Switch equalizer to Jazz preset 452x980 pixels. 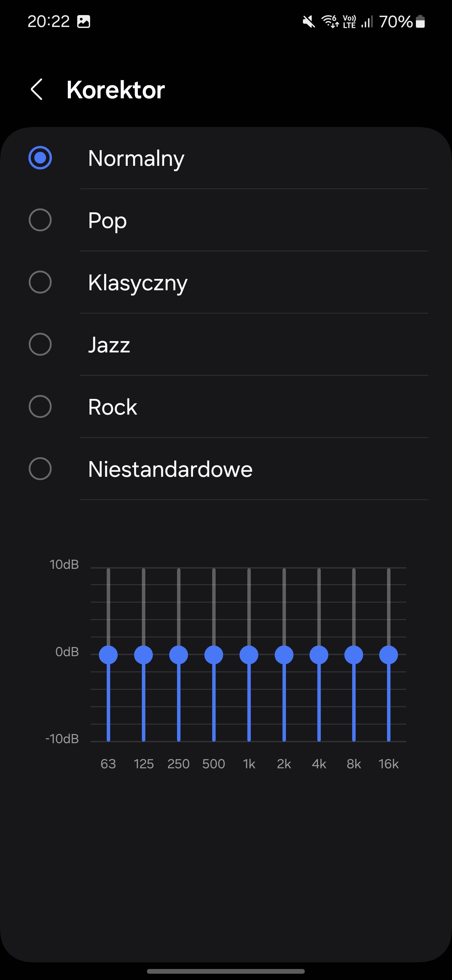40,344
